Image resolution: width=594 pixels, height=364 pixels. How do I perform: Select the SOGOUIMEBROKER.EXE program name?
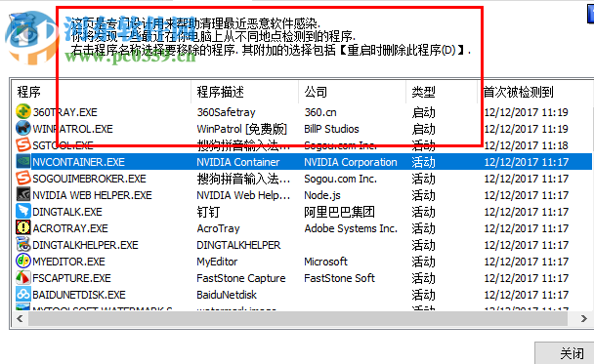coord(89,179)
